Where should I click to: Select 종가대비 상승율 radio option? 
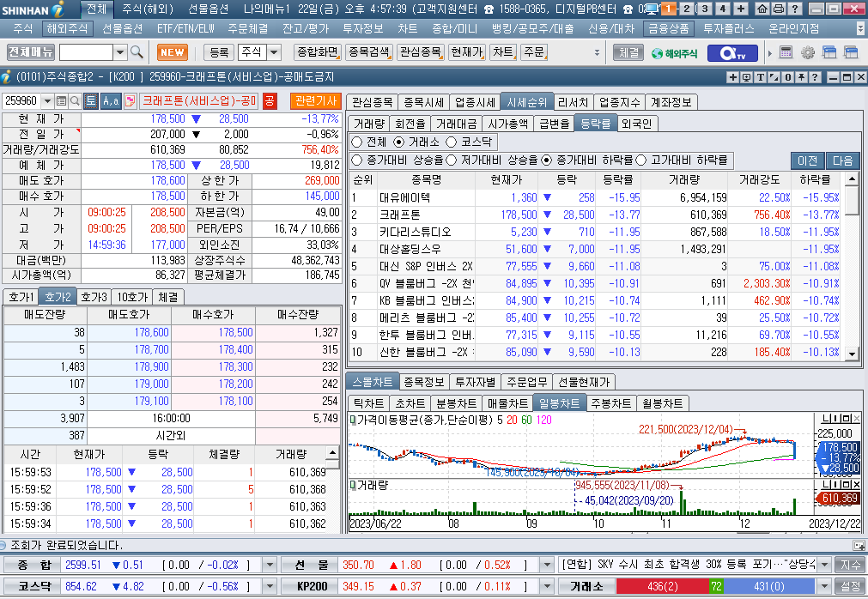point(357,160)
